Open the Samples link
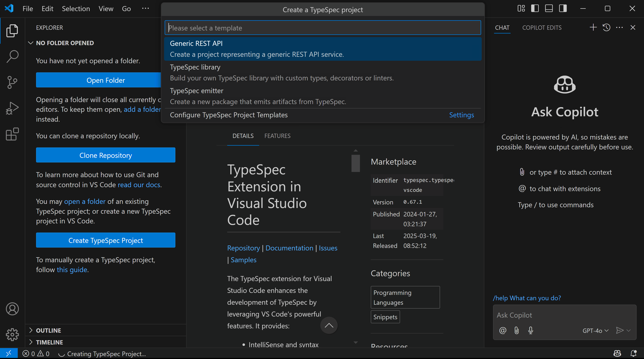 244,260
